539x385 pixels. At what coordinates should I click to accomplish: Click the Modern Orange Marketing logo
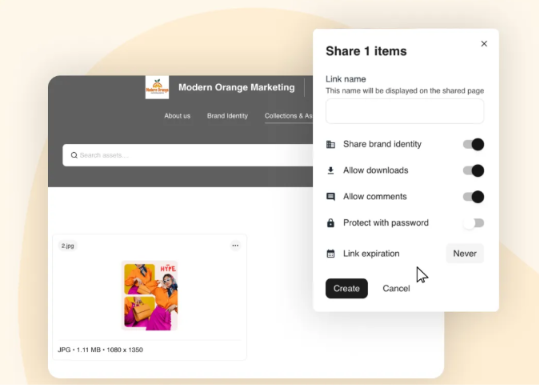(157, 87)
